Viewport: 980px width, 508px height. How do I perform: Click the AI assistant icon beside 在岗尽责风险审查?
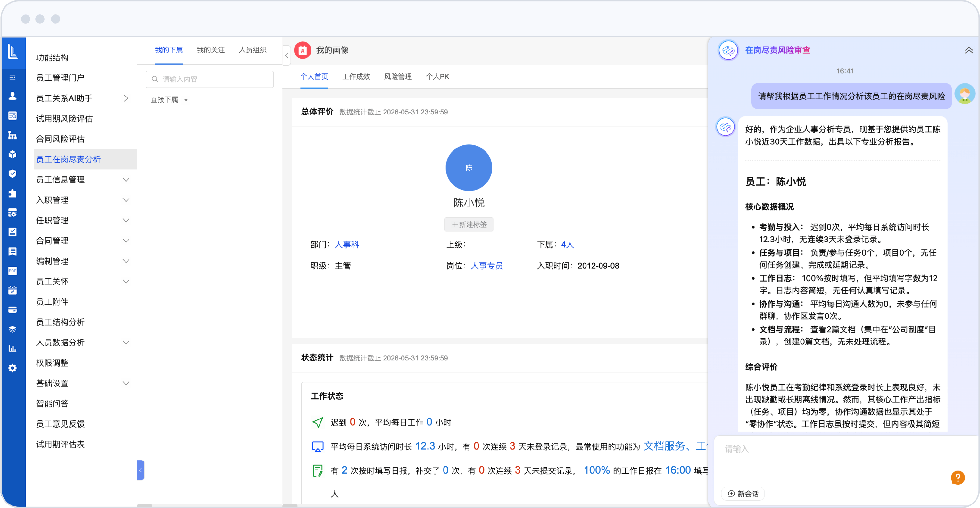[x=728, y=50]
